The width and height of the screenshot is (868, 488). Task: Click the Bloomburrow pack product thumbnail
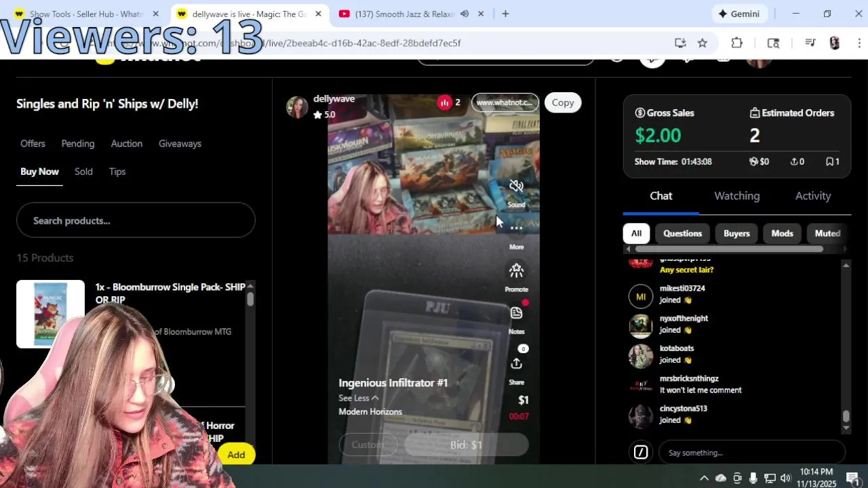click(x=50, y=313)
